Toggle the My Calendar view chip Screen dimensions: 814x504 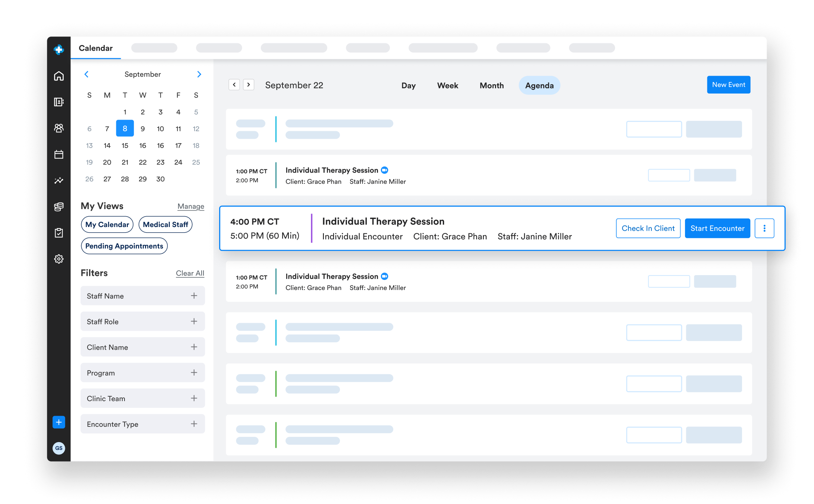(107, 224)
